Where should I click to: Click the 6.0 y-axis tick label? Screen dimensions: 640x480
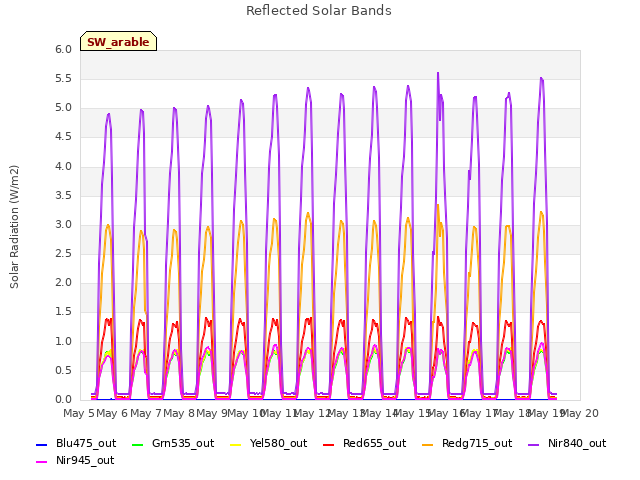(63, 49)
